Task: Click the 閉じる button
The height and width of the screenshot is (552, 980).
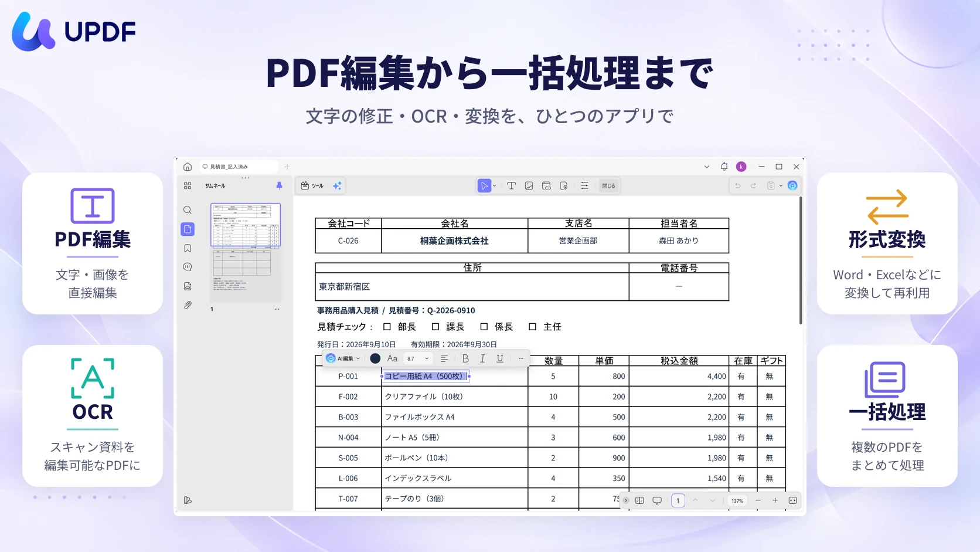Action: pyautogui.click(x=608, y=186)
